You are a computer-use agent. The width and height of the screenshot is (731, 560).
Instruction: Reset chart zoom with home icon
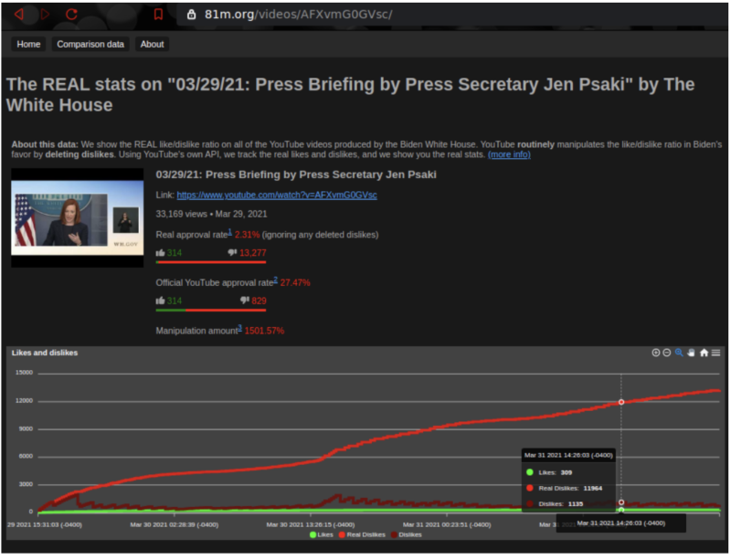tap(704, 353)
